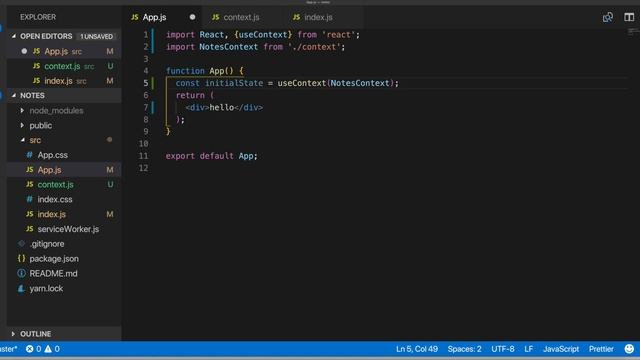Expand the Outline section
Viewport: 640px width, 360px height.
point(13,334)
